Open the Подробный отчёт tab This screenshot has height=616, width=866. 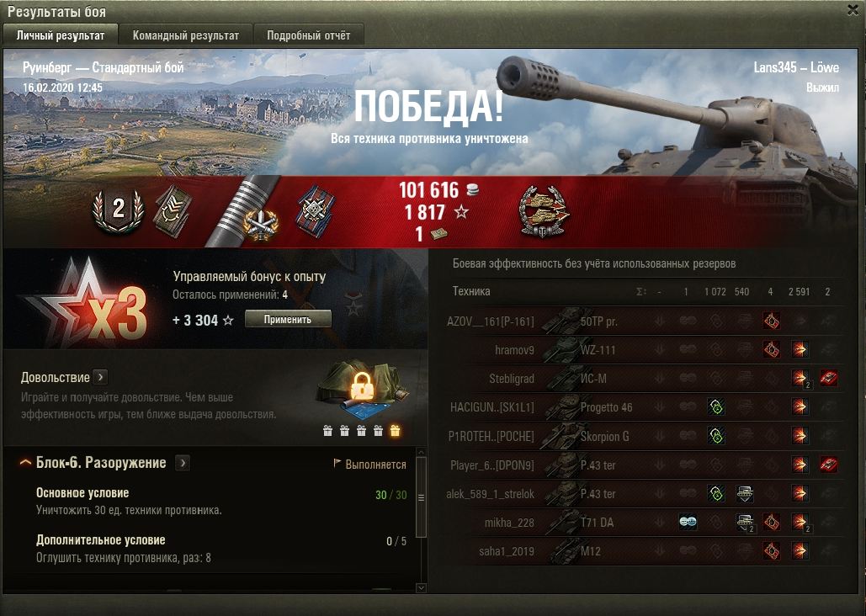[x=308, y=35]
